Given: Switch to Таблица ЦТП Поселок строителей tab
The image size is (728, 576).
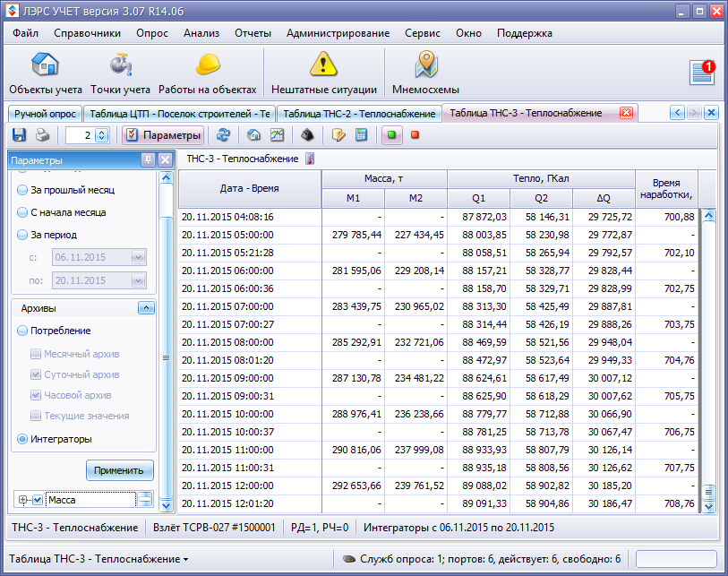Looking at the screenshot, I should 180,114.
